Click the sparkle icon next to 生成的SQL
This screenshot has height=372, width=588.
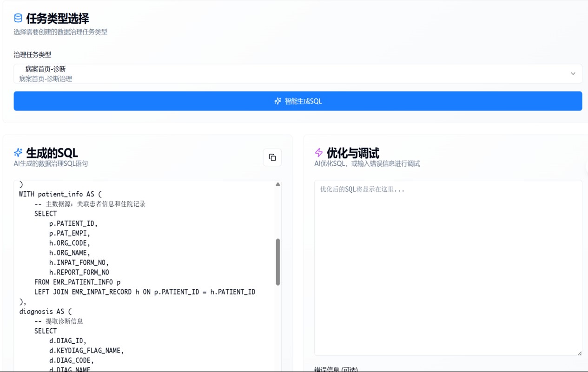18,153
